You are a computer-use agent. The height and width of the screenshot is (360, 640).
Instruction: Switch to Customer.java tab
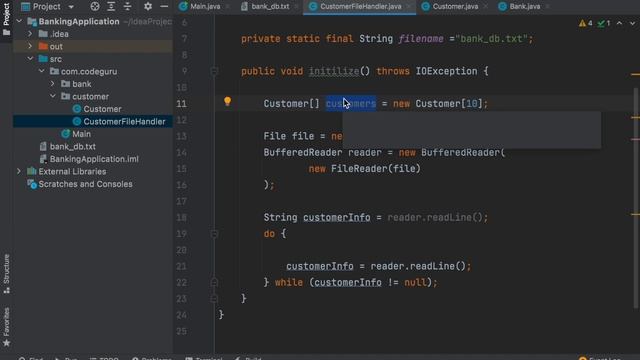pyautogui.click(x=455, y=7)
